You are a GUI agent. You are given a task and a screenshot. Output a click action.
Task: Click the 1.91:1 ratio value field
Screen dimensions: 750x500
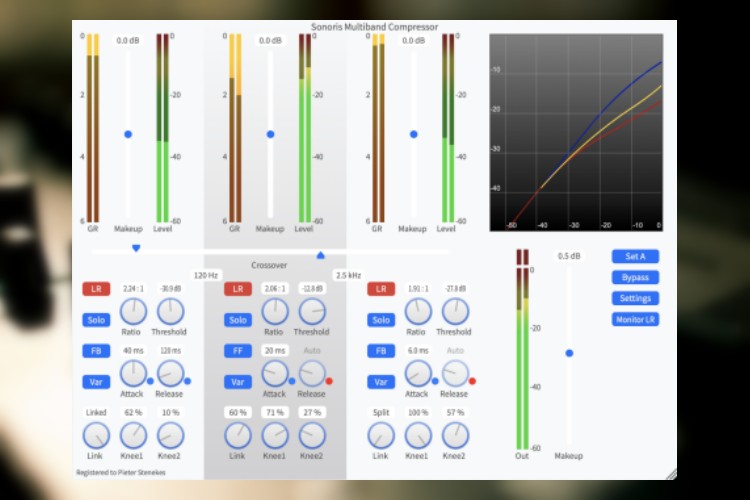418,289
